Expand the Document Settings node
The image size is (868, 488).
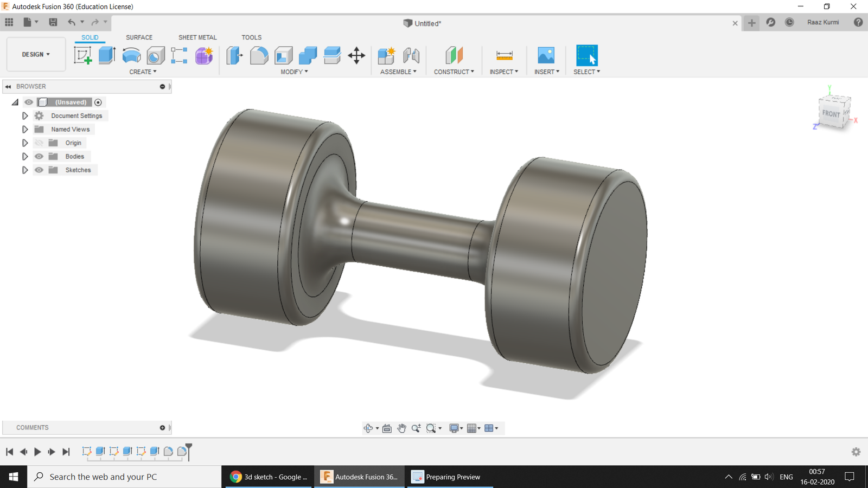(x=25, y=115)
